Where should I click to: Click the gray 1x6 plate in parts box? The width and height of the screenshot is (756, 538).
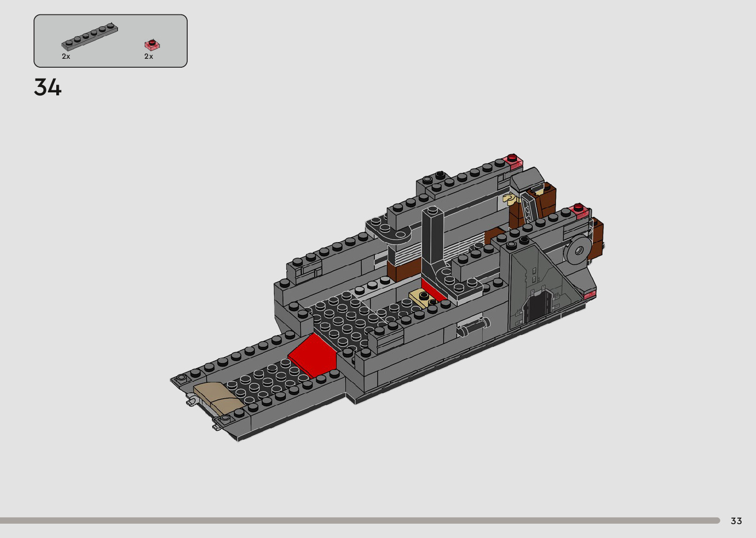point(90,37)
